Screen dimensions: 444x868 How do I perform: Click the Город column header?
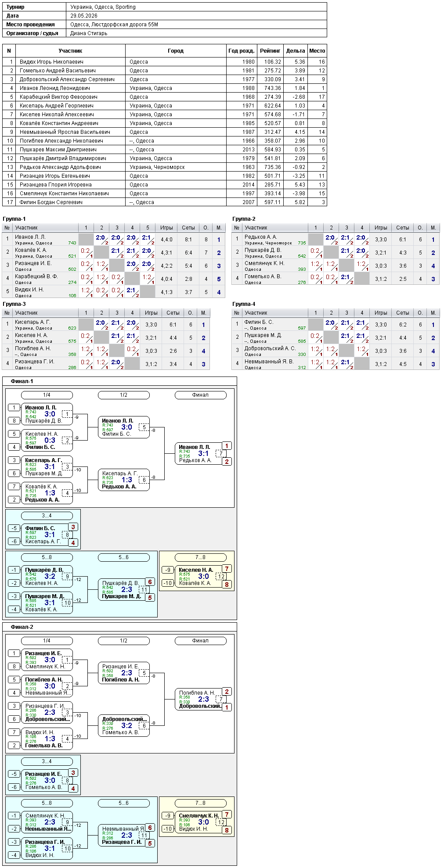(x=176, y=51)
